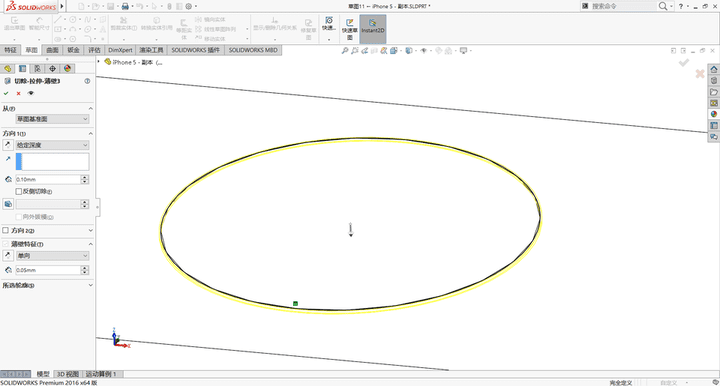Click the print icon in the quick access bar
Image resolution: width=720 pixels, height=386 pixels.
click(x=124, y=6)
